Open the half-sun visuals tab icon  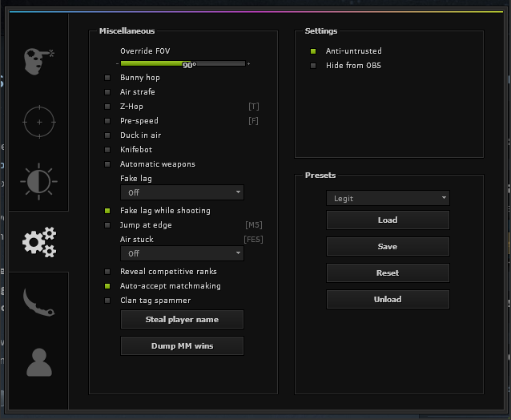(38, 181)
